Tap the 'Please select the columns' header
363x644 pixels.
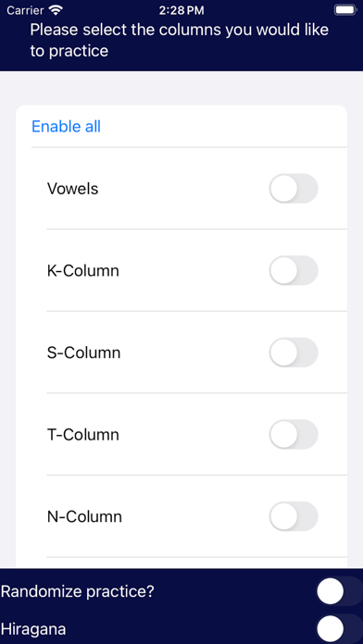tap(180, 41)
